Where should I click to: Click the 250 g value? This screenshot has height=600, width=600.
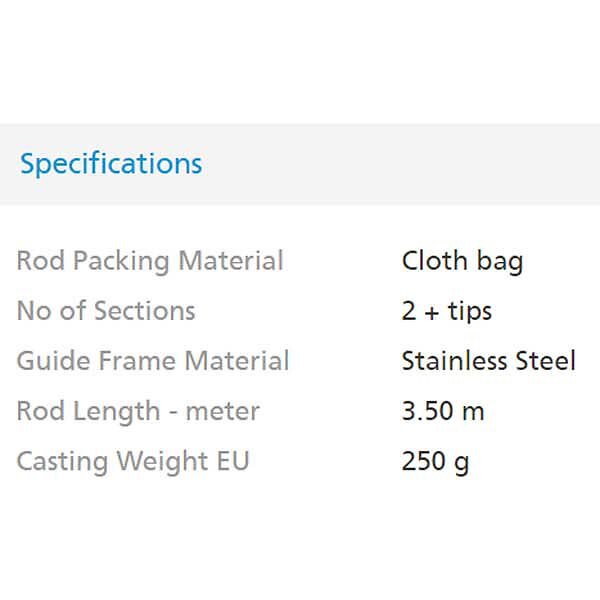click(x=435, y=461)
